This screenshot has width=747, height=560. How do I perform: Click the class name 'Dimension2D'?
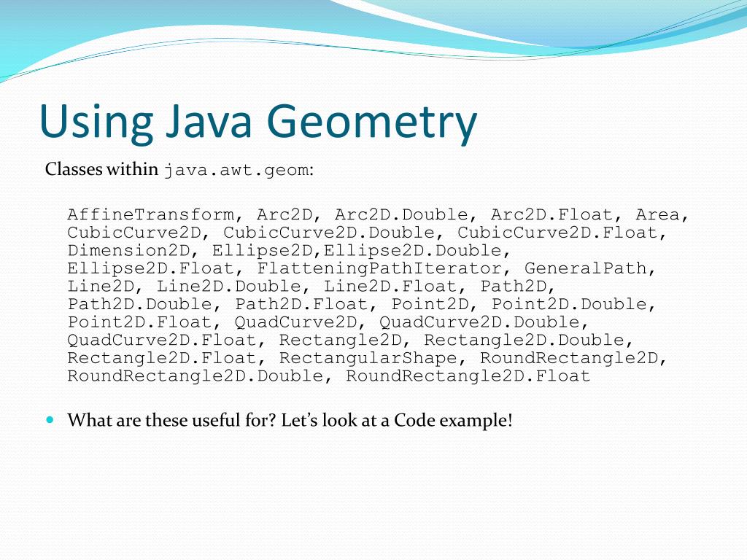coord(128,251)
